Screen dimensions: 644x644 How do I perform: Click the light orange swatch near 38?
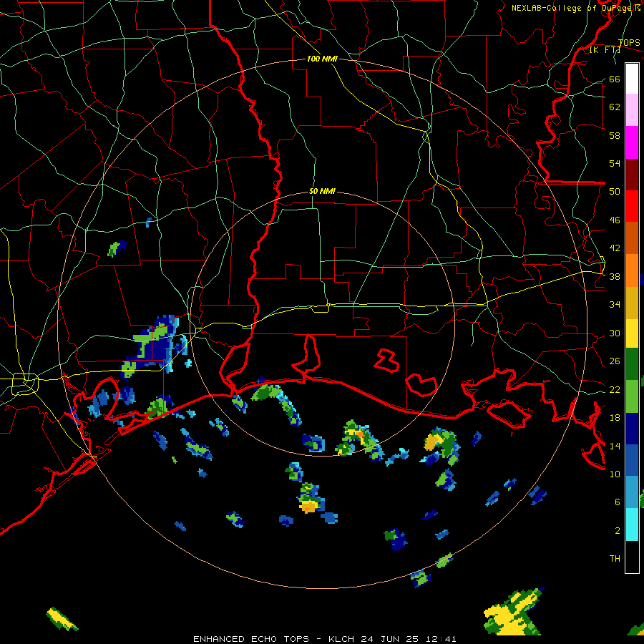click(632, 270)
